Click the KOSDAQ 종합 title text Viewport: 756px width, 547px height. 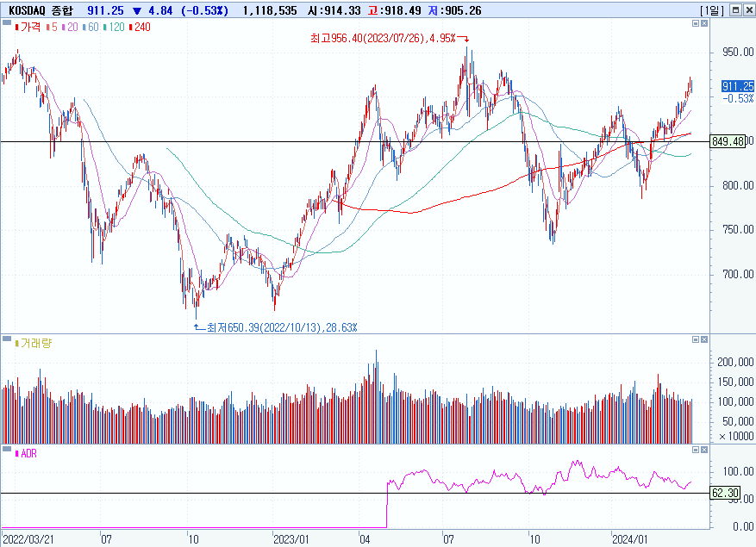click(41, 10)
